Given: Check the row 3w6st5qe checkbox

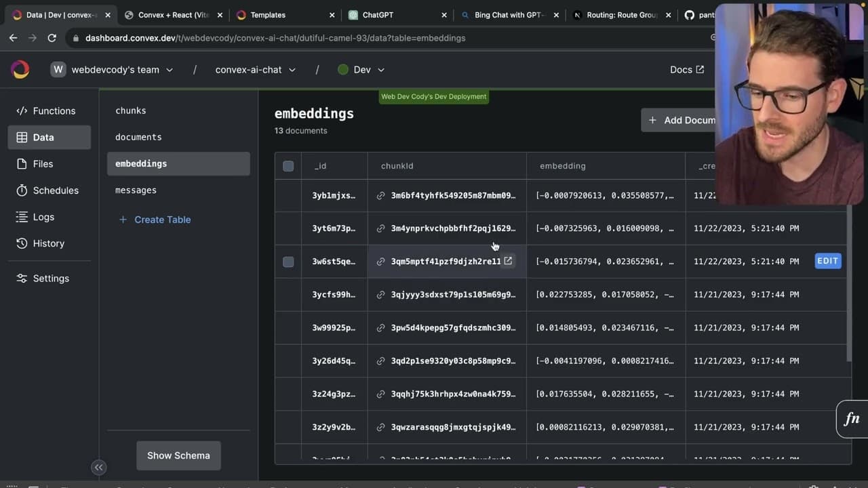Looking at the screenshot, I should pyautogui.click(x=288, y=262).
